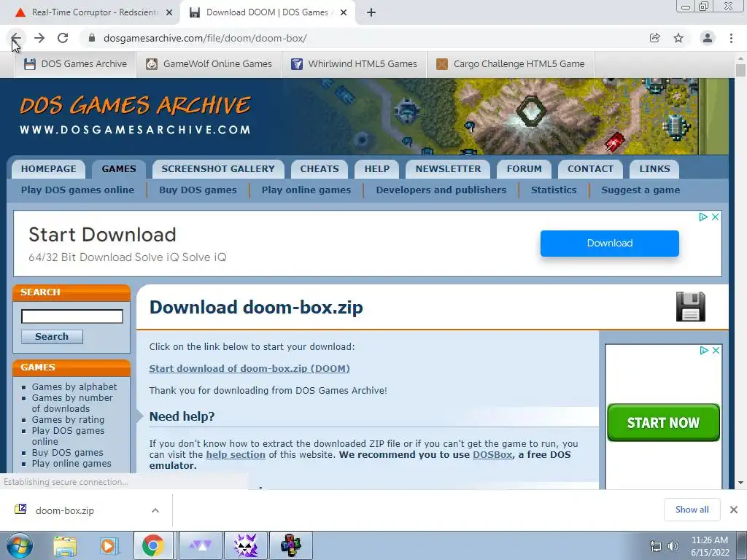Click the AdChoices icon on top banner
The image size is (747, 560).
click(x=703, y=217)
